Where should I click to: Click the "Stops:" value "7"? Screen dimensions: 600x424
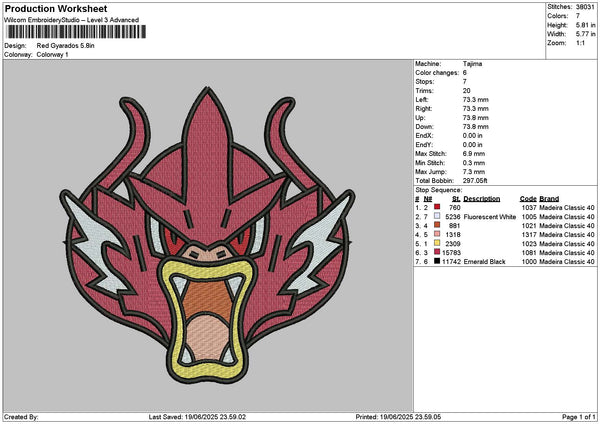click(465, 82)
